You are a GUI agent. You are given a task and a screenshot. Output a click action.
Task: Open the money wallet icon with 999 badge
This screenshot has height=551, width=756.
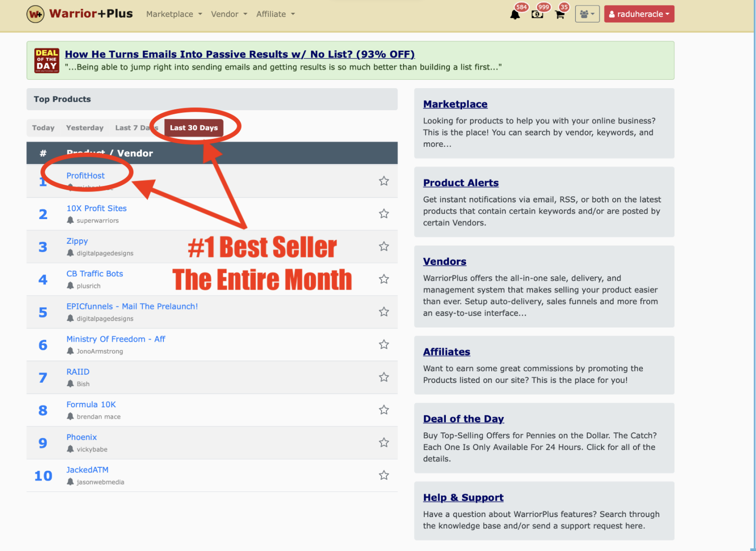(537, 14)
